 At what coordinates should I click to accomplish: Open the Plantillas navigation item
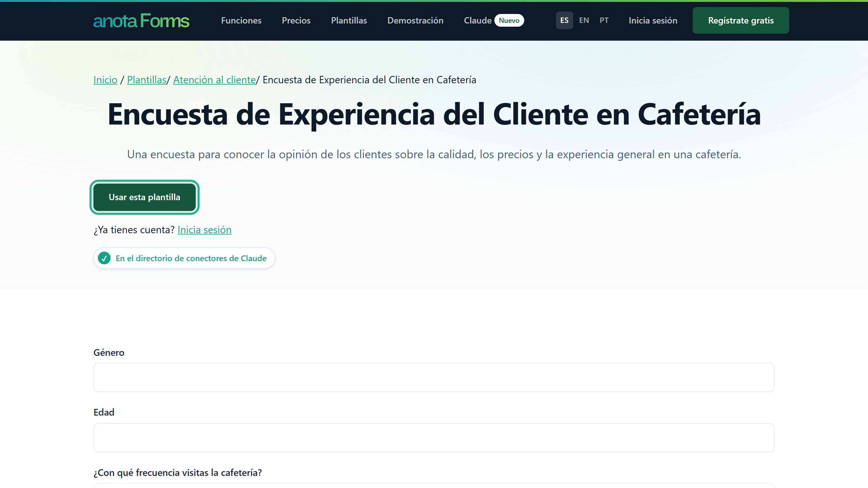(x=349, y=20)
